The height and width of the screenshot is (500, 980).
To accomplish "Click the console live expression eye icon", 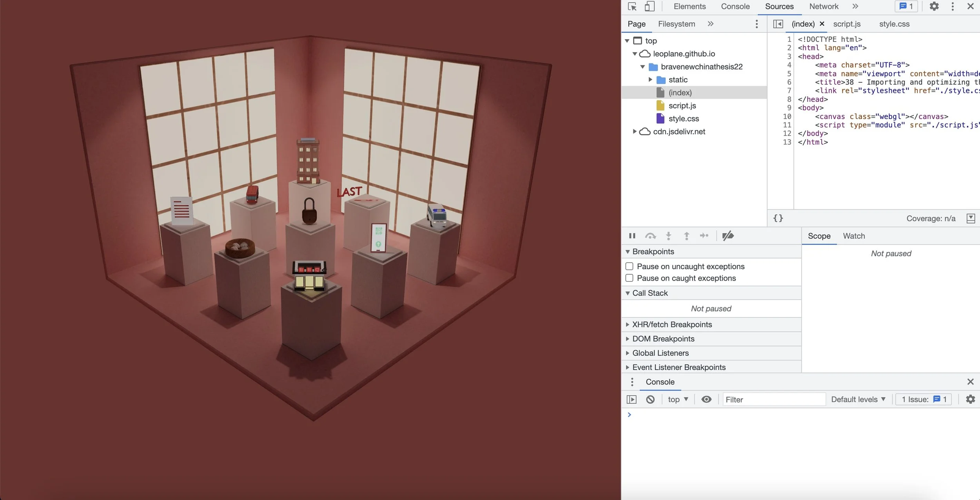I will click(x=706, y=399).
